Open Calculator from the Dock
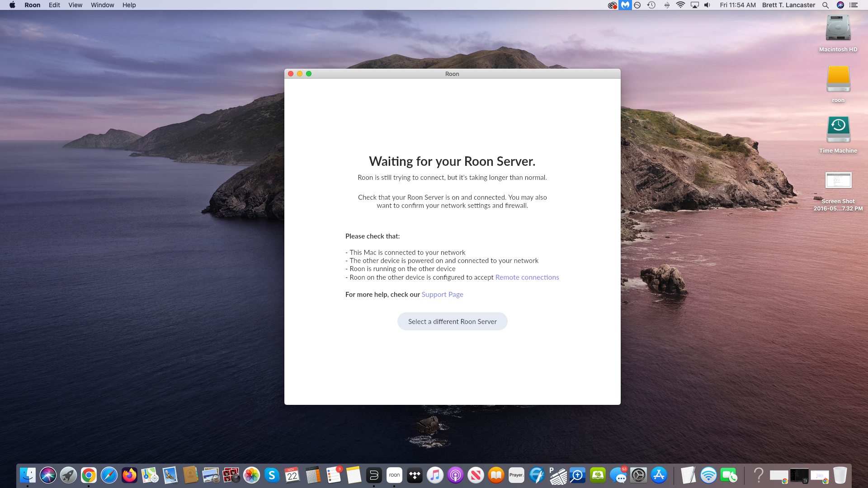868x488 pixels. (312, 475)
